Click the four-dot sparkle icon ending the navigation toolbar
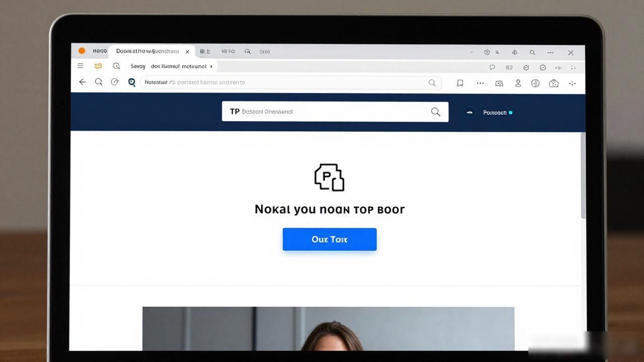 click(x=572, y=83)
